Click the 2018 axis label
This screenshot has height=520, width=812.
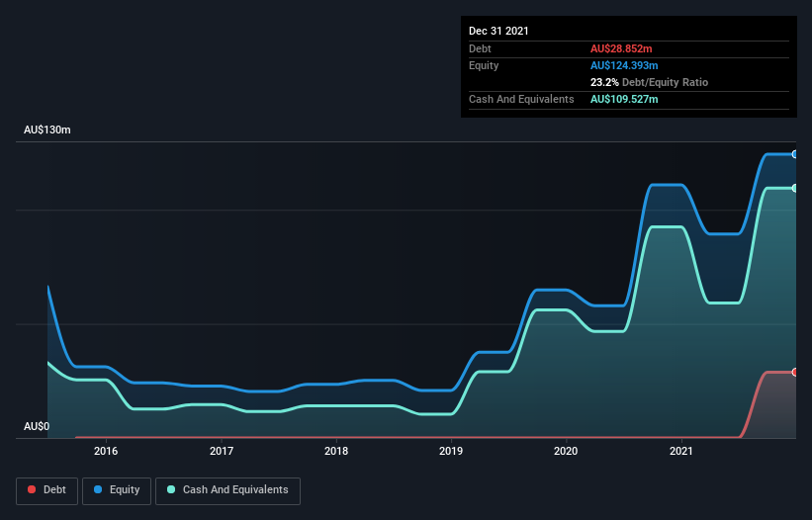coord(336,451)
